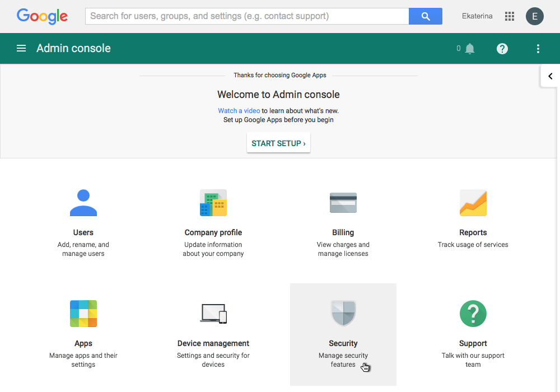
Task: Open the three-dot overflow menu
Action: pos(538,48)
